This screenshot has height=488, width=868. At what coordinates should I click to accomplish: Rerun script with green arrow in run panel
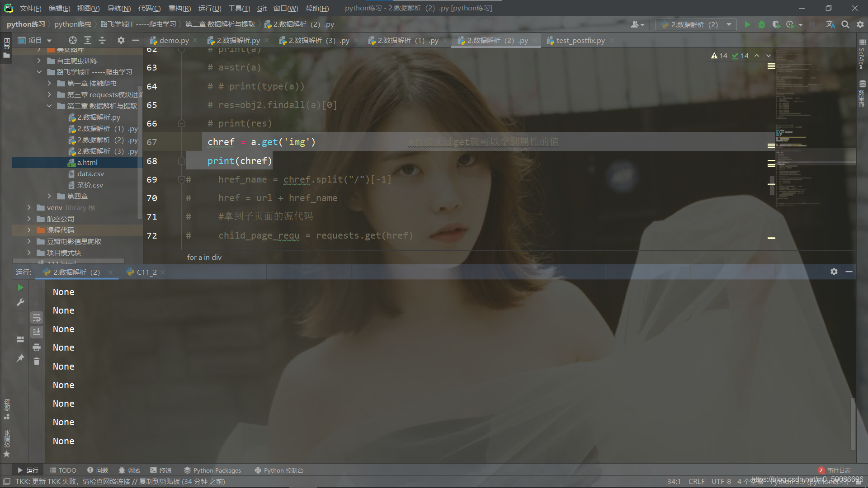pyautogui.click(x=20, y=287)
